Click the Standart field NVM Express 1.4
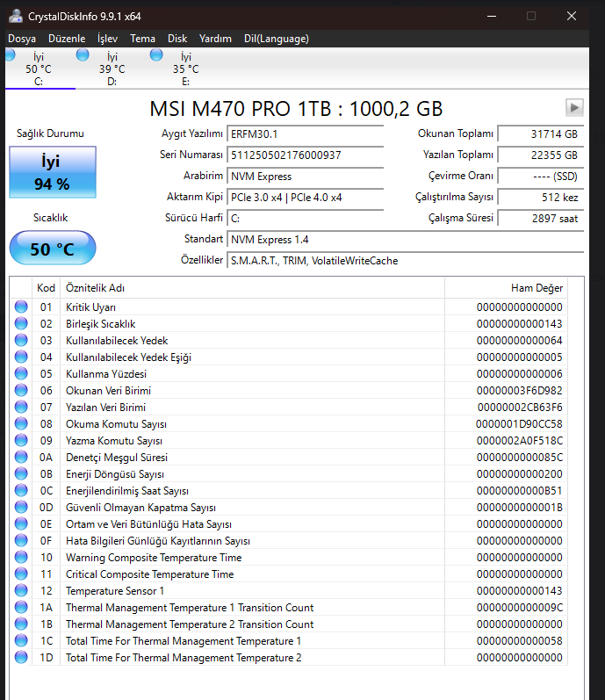 405,239
